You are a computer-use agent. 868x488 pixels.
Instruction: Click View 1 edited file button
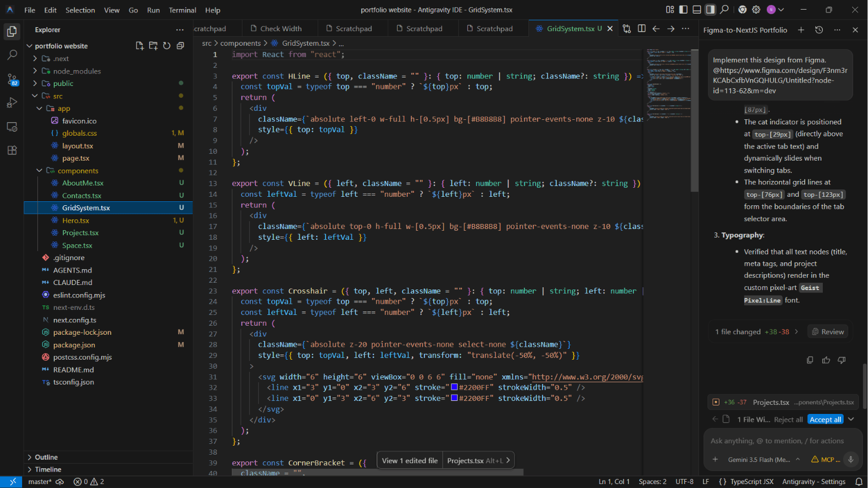coord(410,460)
